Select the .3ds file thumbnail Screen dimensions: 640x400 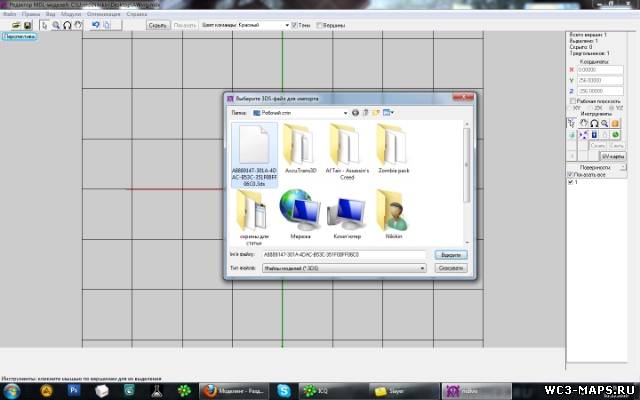tap(251, 146)
